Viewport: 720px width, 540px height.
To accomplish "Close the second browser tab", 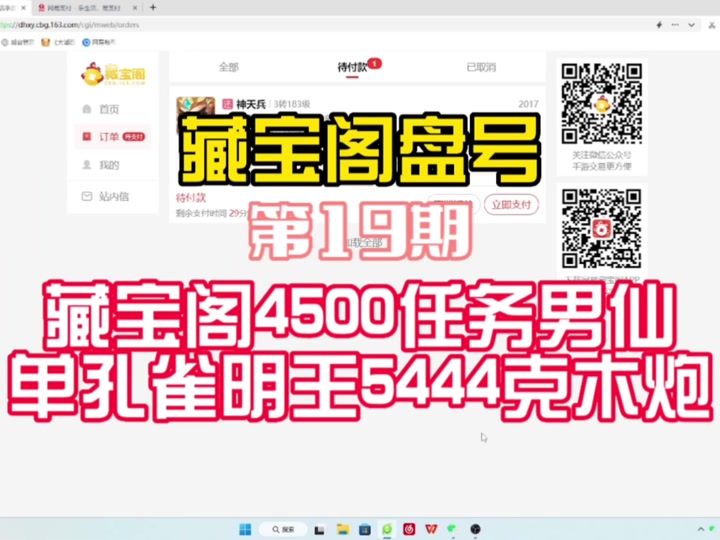I will point(135,8).
